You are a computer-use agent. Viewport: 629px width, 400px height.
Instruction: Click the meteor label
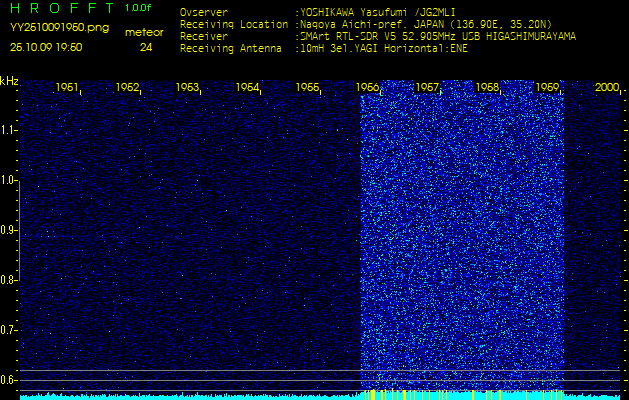click(x=144, y=33)
